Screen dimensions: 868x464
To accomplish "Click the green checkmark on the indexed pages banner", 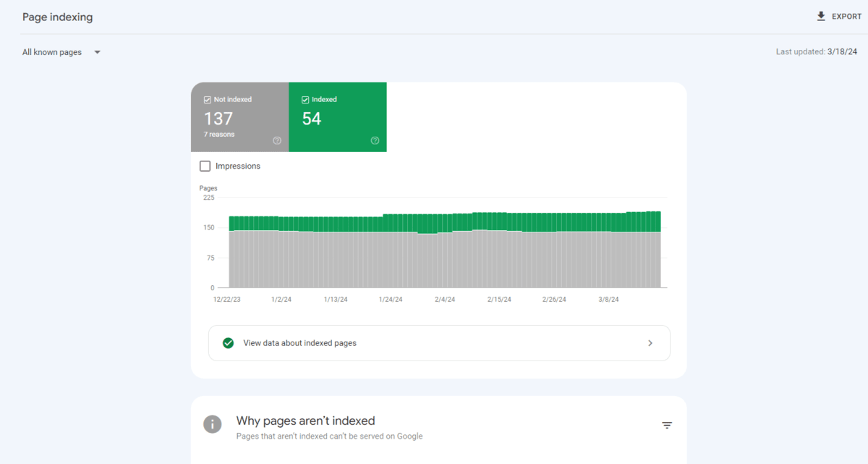I will [228, 342].
